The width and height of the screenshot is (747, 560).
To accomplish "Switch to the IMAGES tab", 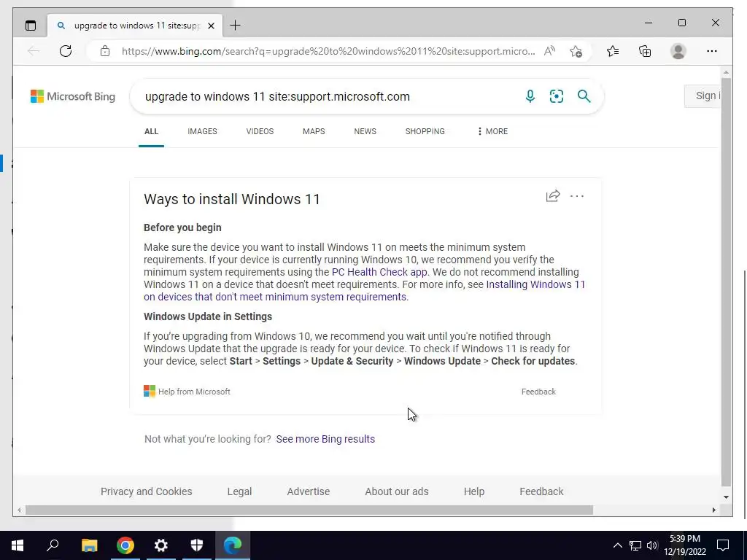I will click(x=202, y=131).
